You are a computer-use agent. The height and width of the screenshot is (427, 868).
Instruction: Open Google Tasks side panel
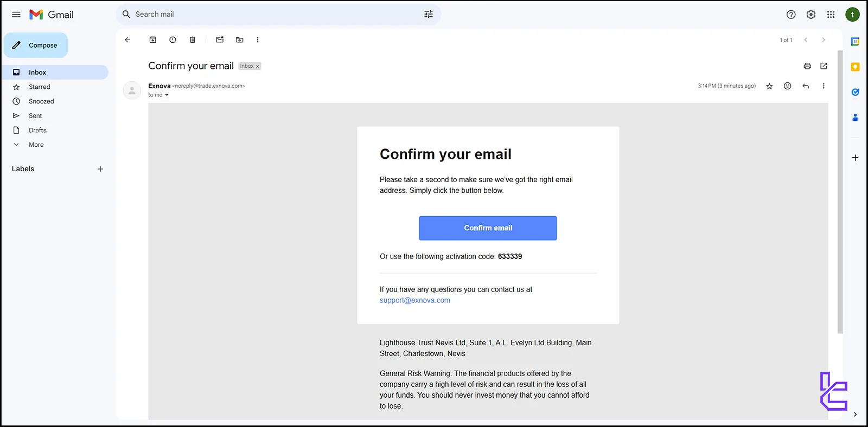click(x=855, y=92)
